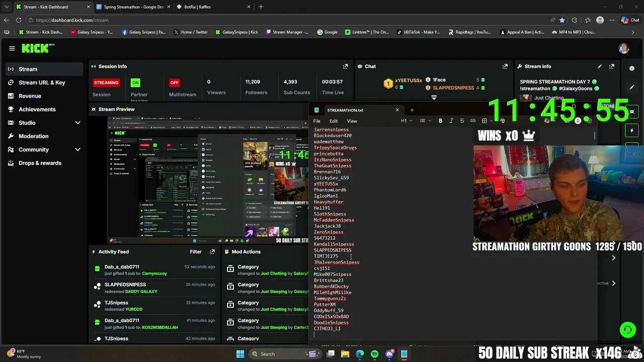Open Moderation in sidebar
This screenshot has width=644, height=362.
(x=33, y=136)
